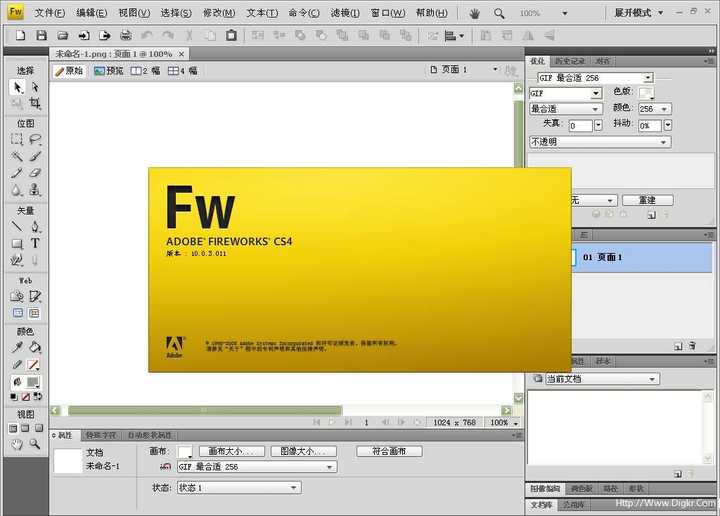Toggle show slices and hotspots button
720x516 pixels.
tap(34, 313)
